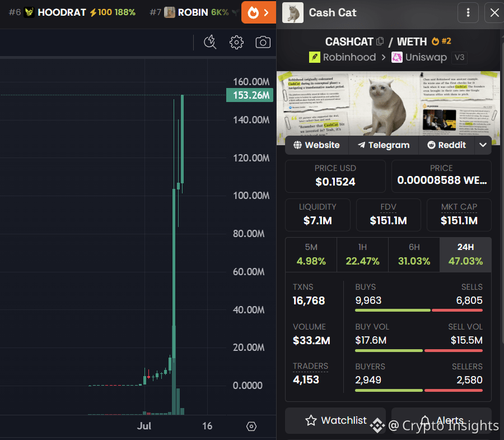Click the MKT CAP $151.1M box
This screenshot has width=504, height=440.
pyautogui.click(x=459, y=215)
